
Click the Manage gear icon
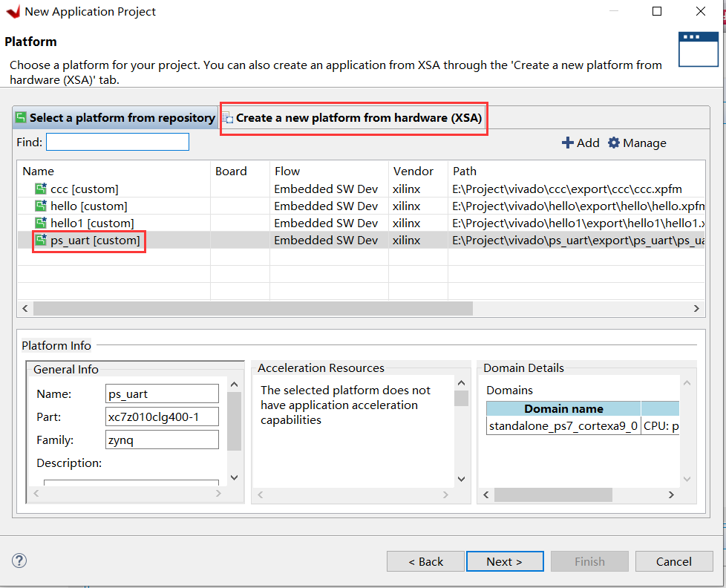tap(613, 143)
